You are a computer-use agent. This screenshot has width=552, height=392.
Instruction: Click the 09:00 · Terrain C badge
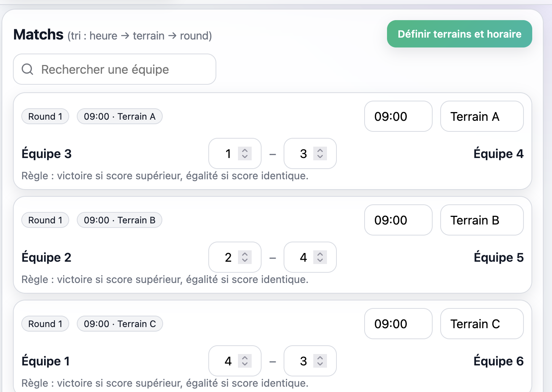pos(119,324)
